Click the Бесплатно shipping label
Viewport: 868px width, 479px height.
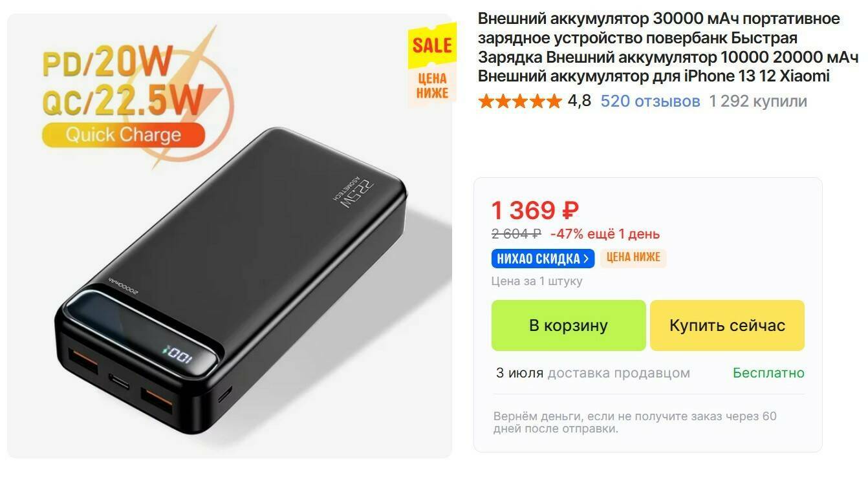click(x=768, y=373)
